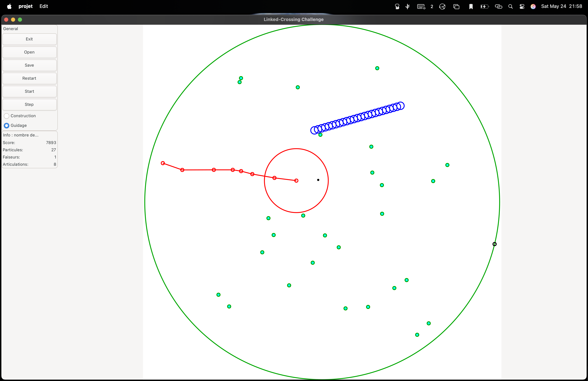Click the battery status icon
Viewport: 588px width, 381px height.
484,6
